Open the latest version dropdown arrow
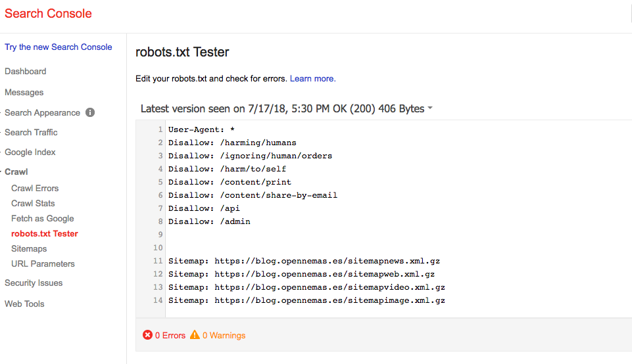The height and width of the screenshot is (364, 632). pos(430,109)
